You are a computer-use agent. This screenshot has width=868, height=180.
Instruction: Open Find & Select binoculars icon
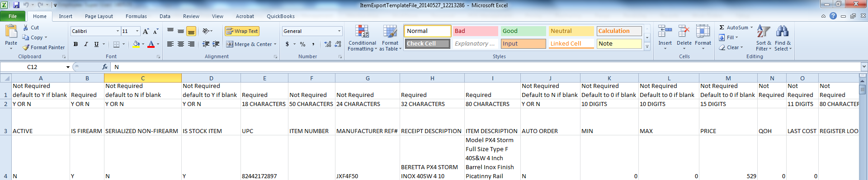[782, 31]
